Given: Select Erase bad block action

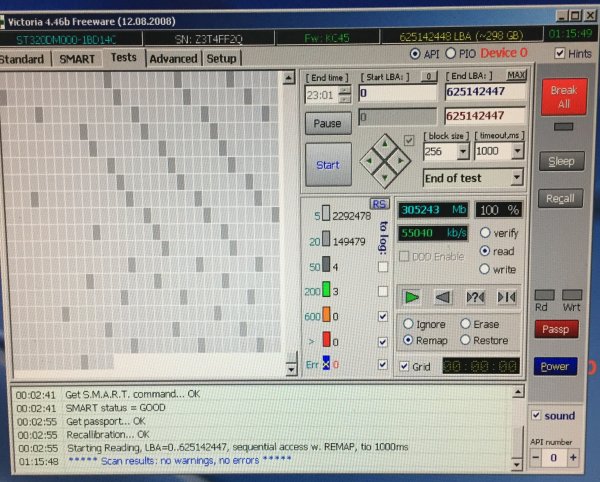Looking at the screenshot, I should coord(465,324).
